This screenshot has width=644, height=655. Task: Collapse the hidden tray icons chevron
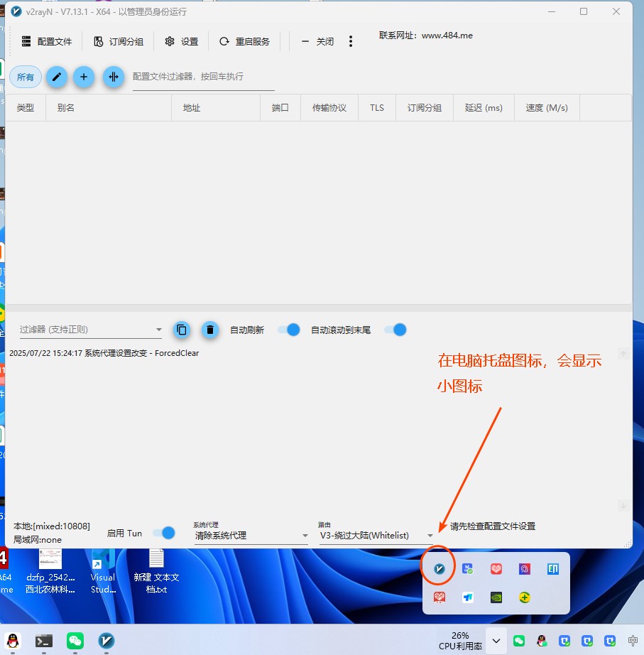[x=496, y=641]
